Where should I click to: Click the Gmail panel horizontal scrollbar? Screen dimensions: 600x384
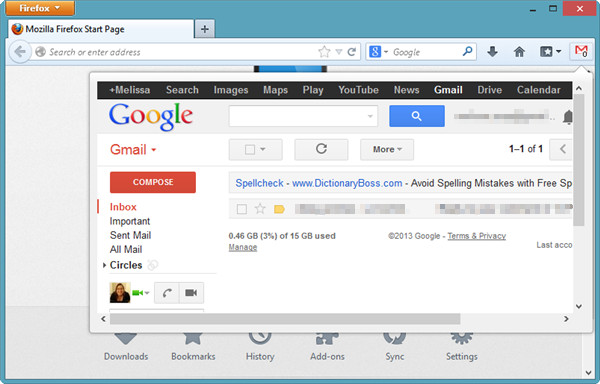(x=285, y=319)
